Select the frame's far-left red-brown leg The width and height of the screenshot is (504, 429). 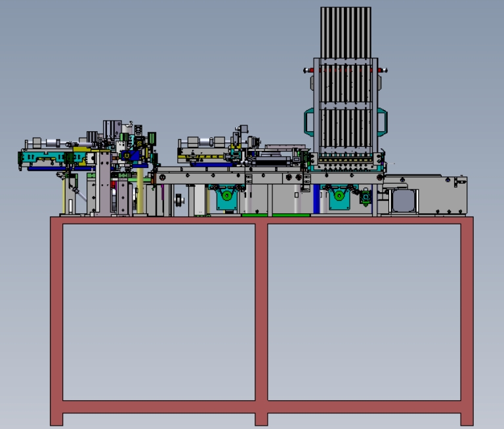click(56, 321)
